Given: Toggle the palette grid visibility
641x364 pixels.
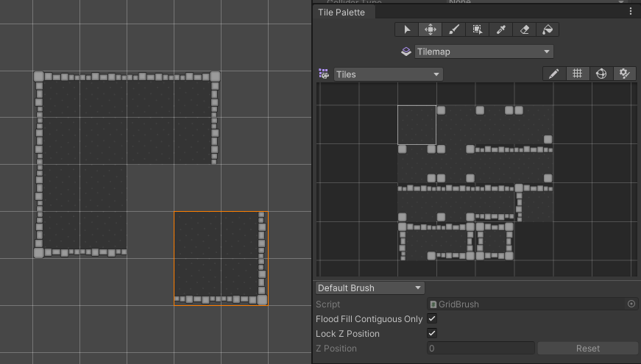Looking at the screenshot, I should [578, 74].
